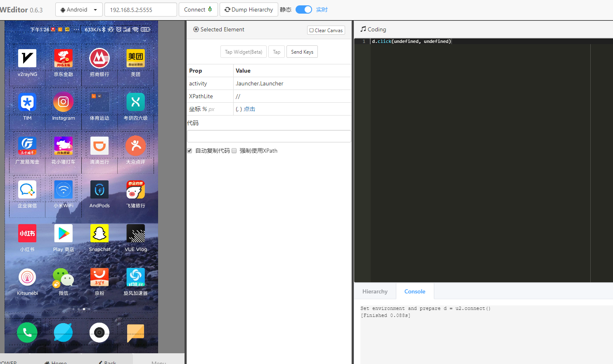Uncheck the 自动复制代码 checkbox
This screenshot has width=613, height=364.
click(x=189, y=151)
